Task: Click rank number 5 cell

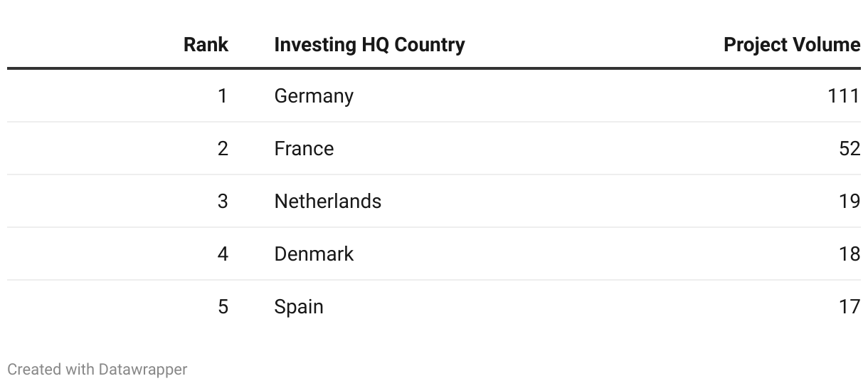Action: (223, 306)
